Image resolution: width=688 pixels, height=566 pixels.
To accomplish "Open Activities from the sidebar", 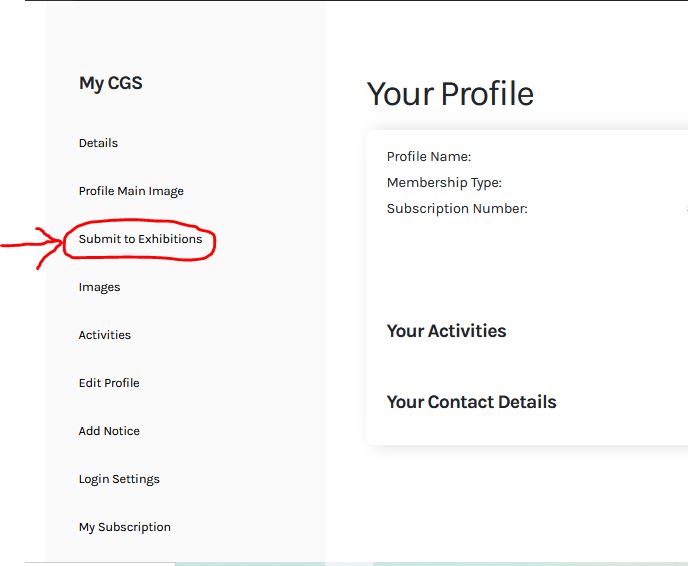I will point(104,335).
